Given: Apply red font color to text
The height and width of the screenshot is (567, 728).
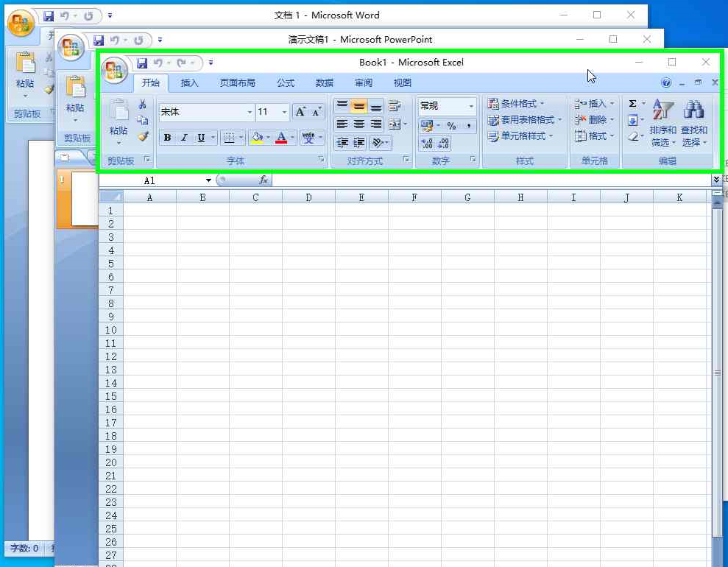Looking at the screenshot, I should 281,138.
